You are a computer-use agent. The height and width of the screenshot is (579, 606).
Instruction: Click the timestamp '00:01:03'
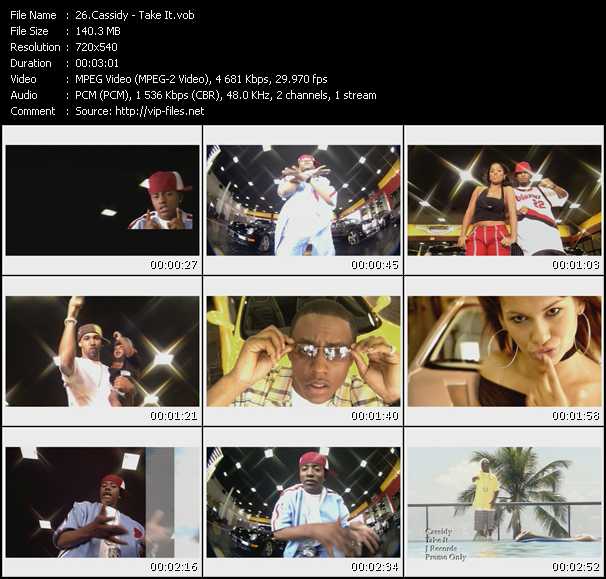tap(576, 265)
